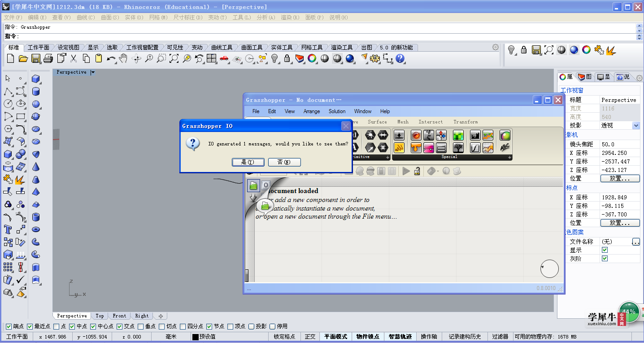Open Help with the blue question mark
This screenshot has height=343, width=644.
tap(400, 58)
